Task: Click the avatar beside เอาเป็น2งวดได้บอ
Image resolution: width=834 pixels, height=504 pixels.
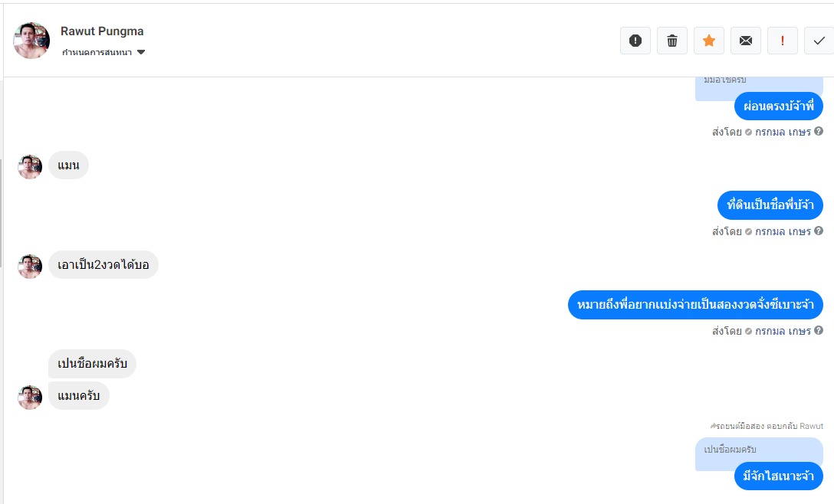Action: point(30,266)
